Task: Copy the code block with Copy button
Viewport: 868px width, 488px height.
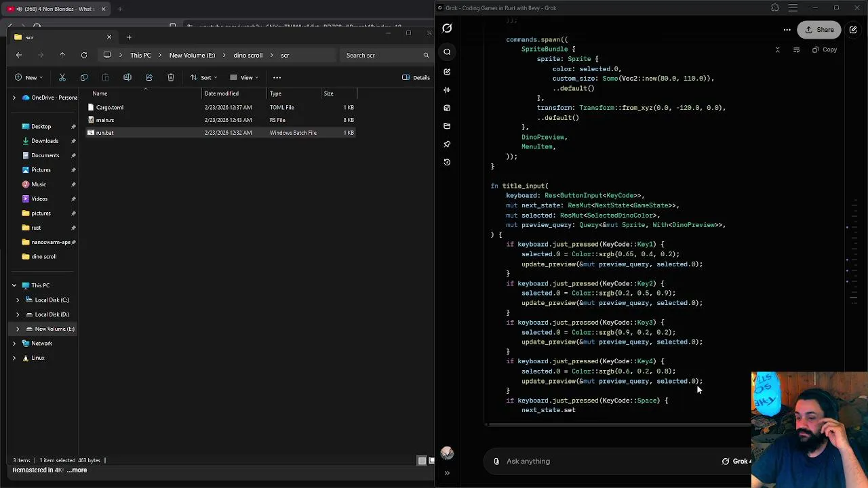Action: pyautogui.click(x=825, y=49)
